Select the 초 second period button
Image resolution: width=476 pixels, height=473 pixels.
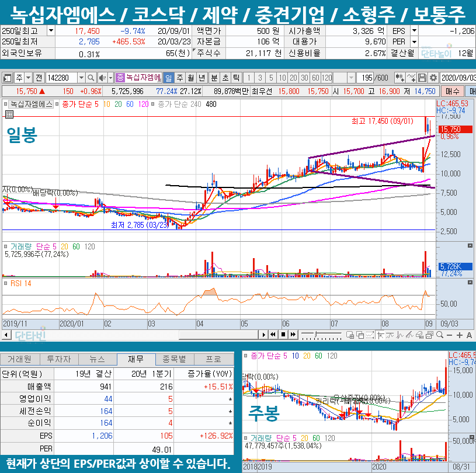[225, 78]
